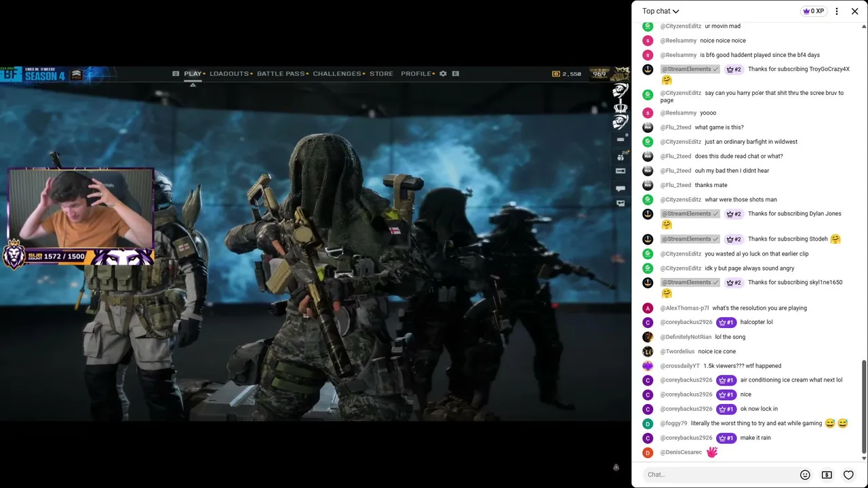Click message 'whar were those shots man'
868x488 pixels.
pos(741,200)
